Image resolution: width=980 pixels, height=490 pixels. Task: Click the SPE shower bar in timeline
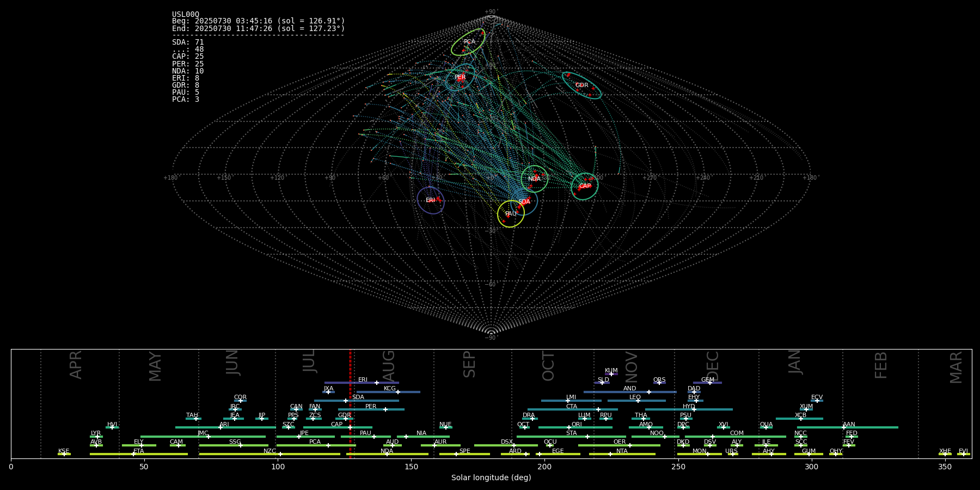(464, 454)
